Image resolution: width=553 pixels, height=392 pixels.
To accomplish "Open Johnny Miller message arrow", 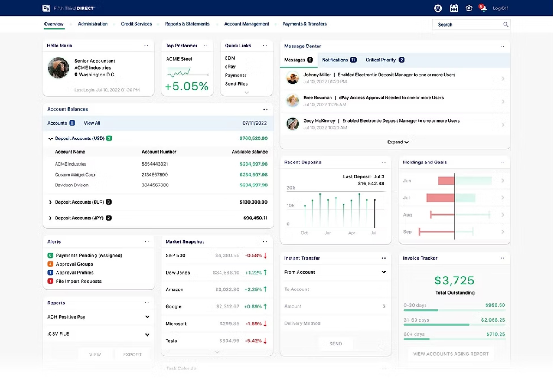I will click(503, 78).
